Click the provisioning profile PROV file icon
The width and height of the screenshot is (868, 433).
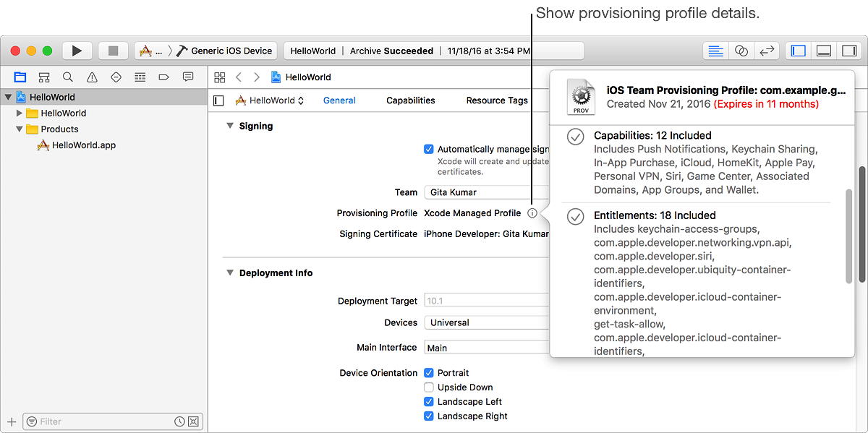click(x=581, y=97)
